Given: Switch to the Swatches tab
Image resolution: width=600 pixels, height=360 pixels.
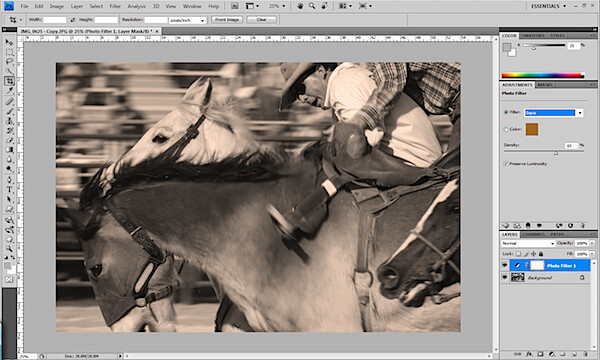Looking at the screenshot, I should pyautogui.click(x=533, y=36).
